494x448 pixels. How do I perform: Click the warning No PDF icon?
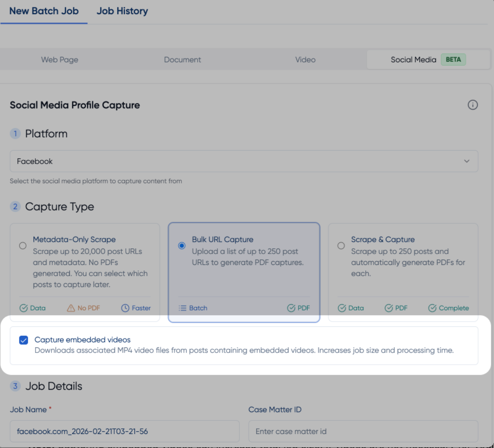(x=71, y=308)
